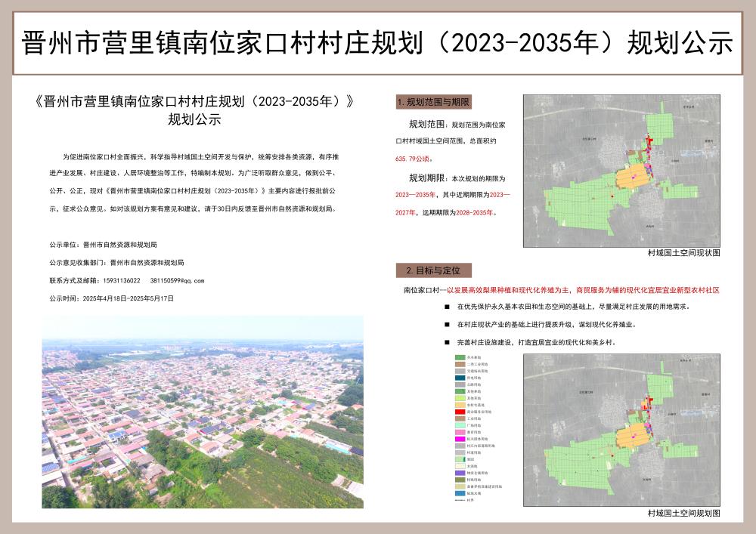Click the email '381150599@qq.com'
The width and height of the screenshot is (756, 534).
(177, 280)
